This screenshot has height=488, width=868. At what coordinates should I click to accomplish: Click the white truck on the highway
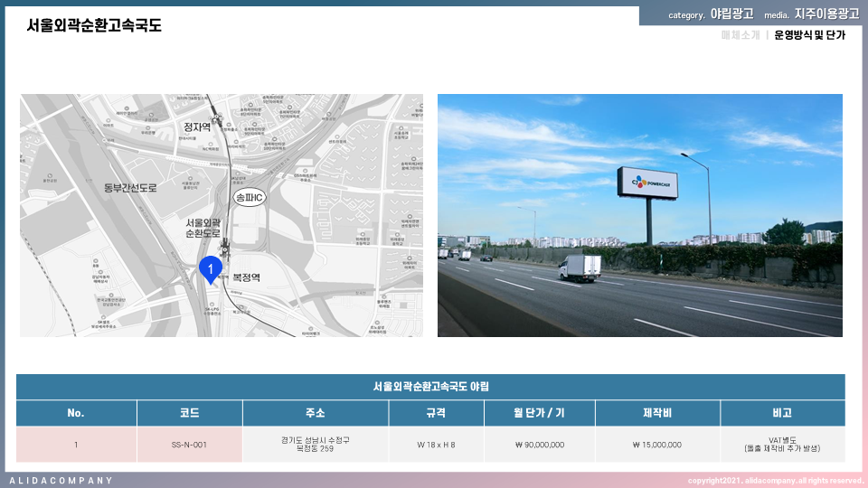[x=579, y=267]
